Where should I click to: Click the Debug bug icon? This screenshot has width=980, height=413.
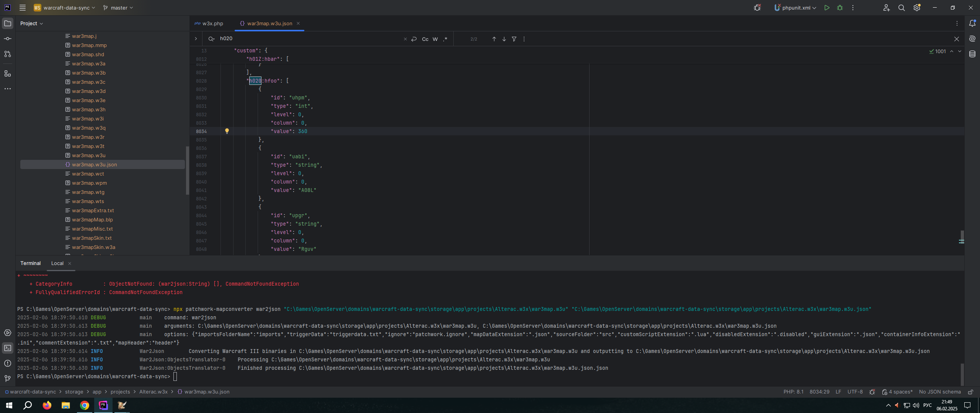pos(840,8)
